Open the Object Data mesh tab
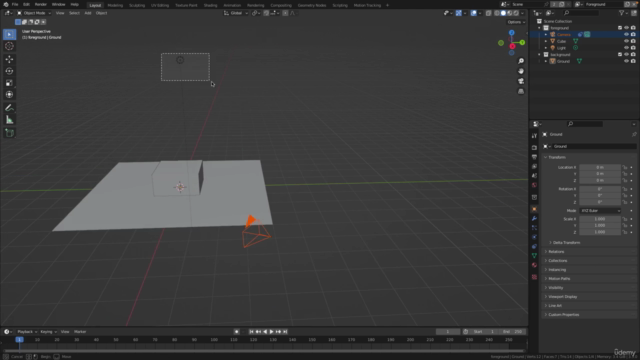This screenshot has width=640, height=360. coord(534,256)
